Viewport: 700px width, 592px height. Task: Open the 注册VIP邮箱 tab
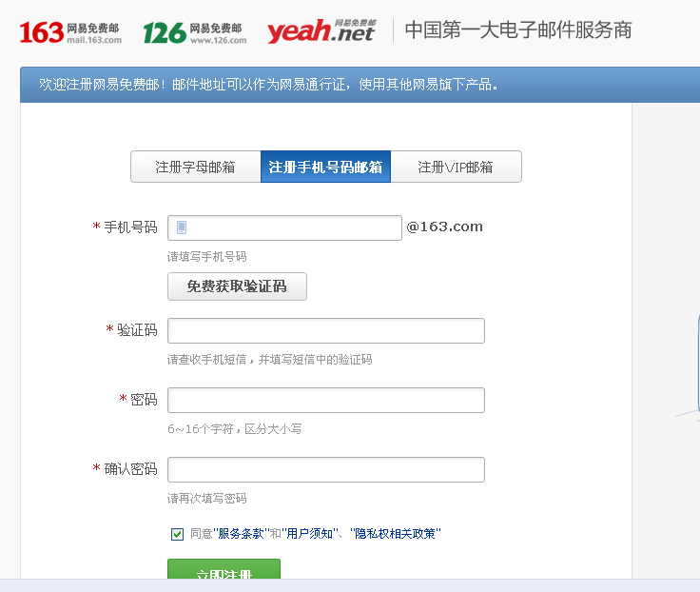[x=456, y=167]
